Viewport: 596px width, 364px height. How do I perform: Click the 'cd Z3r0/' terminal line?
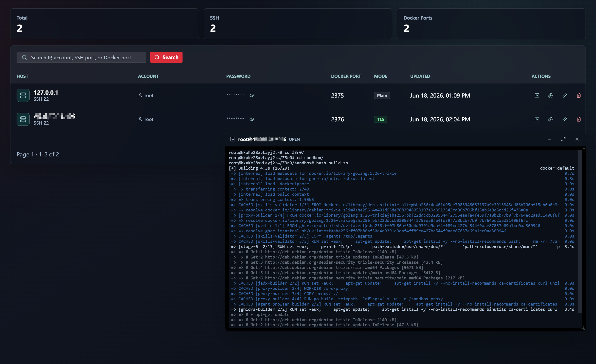coord(266,152)
